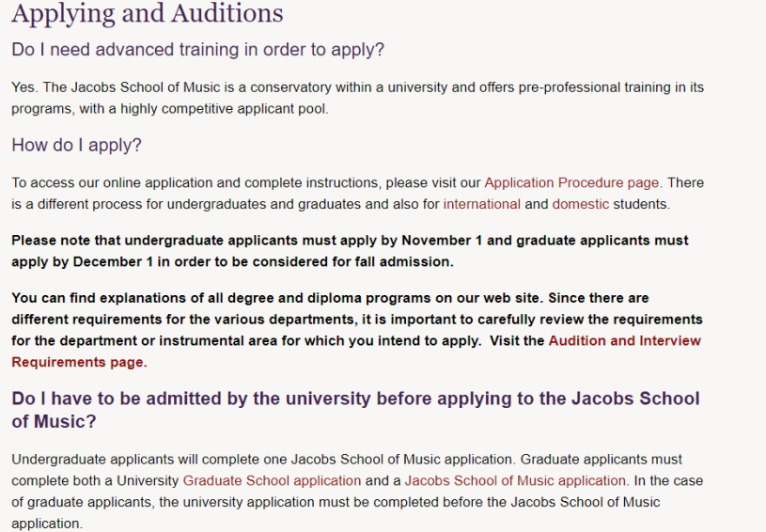766x532 pixels.
Task: Click the red Jacobs School of Music application link
Action: pyautogui.click(x=516, y=480)
